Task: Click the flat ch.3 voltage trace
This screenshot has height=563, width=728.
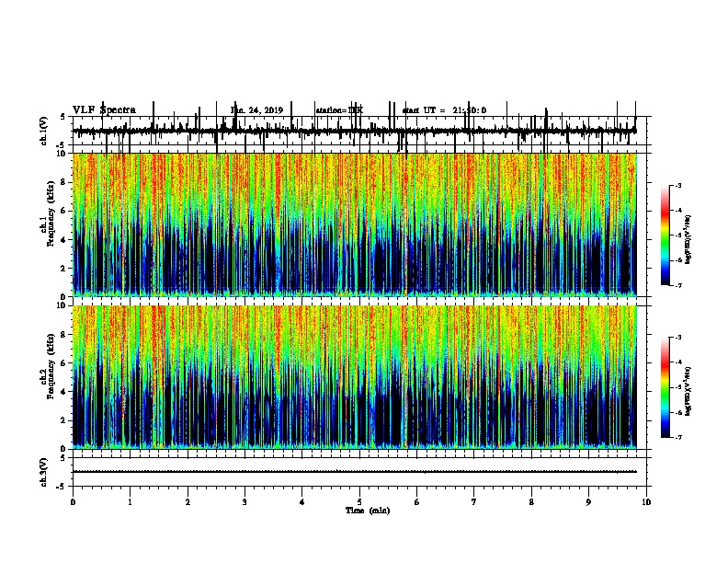Action: (x=355, y=472)
